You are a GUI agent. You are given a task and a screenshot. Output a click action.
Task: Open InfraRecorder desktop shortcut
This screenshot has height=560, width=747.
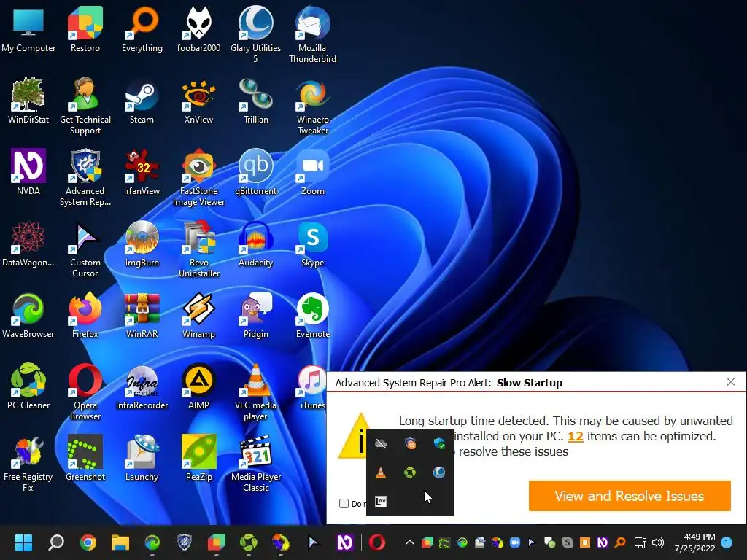[142, 386]
